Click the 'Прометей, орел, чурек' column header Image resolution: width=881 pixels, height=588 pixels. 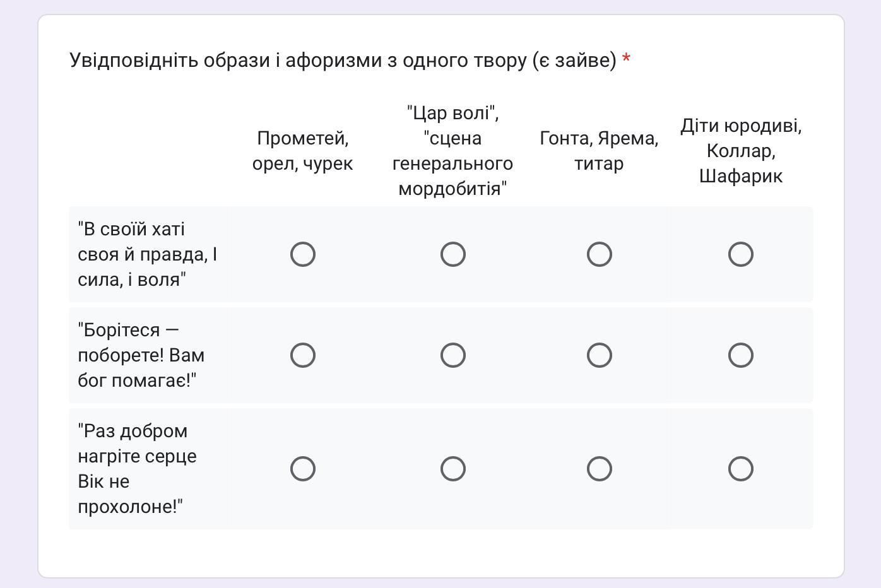pyautogui.click(x=303, y=151)
